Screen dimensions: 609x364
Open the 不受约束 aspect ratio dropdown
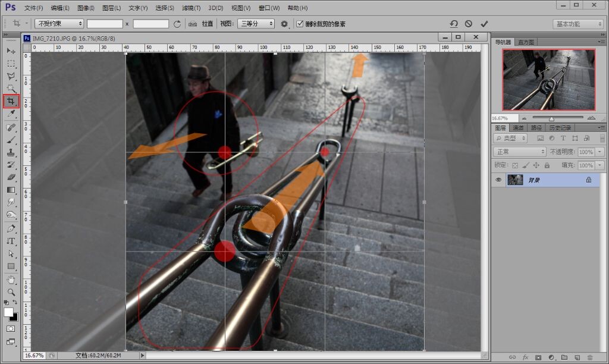pyautogui.click(x=59, y=24)
